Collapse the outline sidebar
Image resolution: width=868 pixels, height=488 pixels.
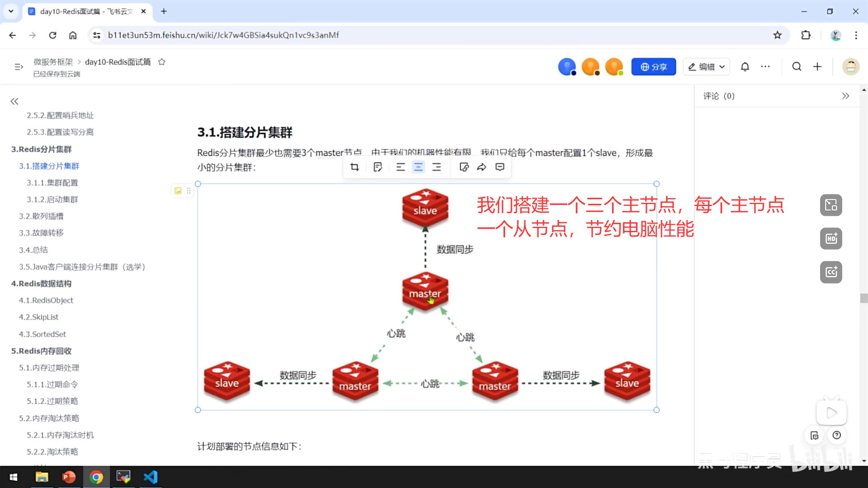[14, 101]
